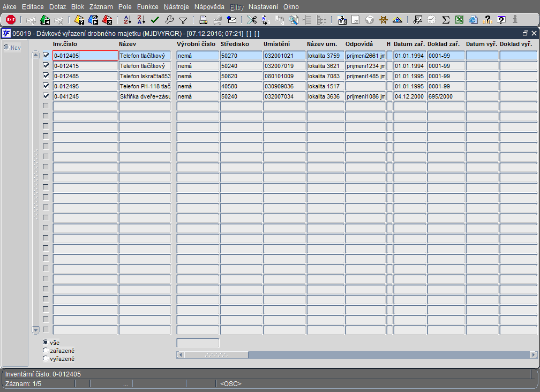Select the 'vše' radio button
The image size is (540, 392).
tap(45, 342)
